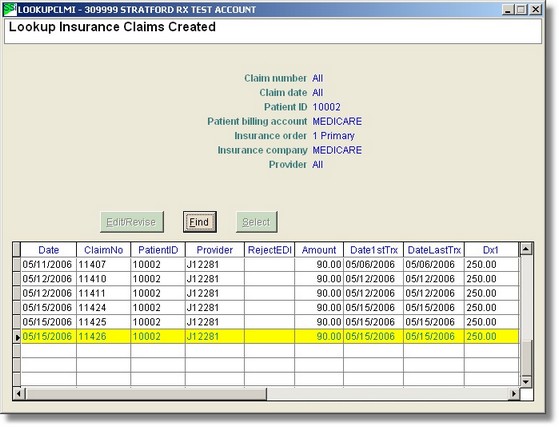
Task: Click the Claim date value All
Action: click(318, 93)
